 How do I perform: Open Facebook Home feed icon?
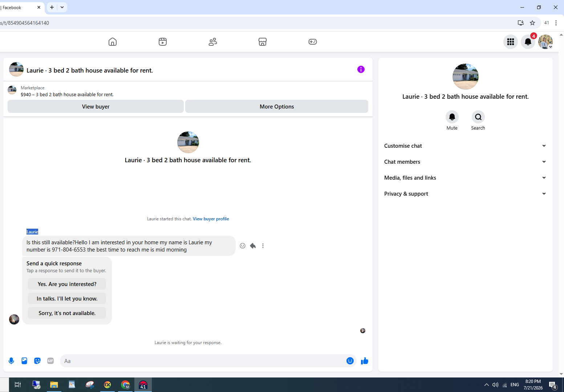pyautogui.click(x=113, y=42)
